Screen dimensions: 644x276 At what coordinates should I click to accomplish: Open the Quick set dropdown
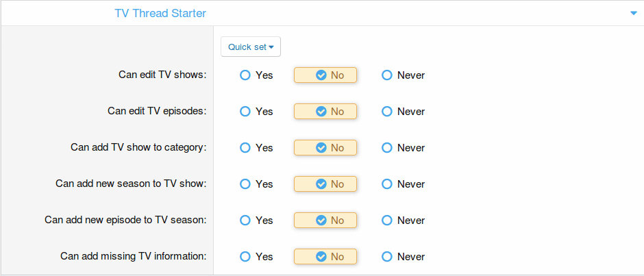click(x=251, y=47)
